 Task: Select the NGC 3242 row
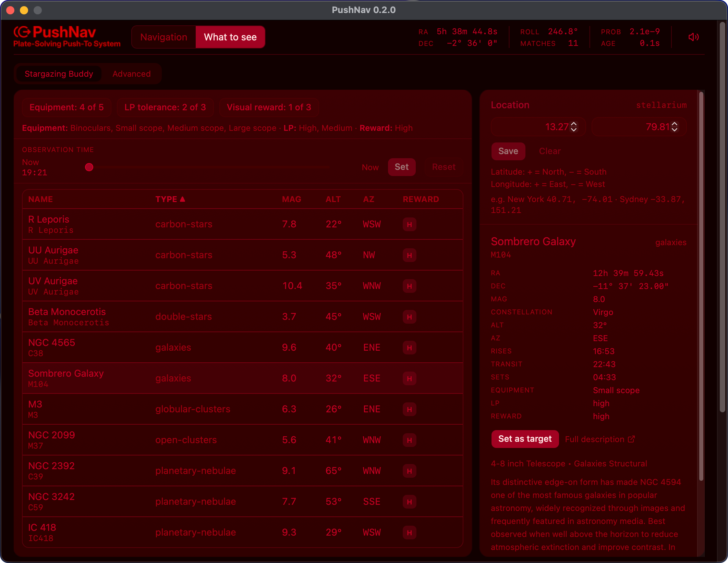pos(243,502)
